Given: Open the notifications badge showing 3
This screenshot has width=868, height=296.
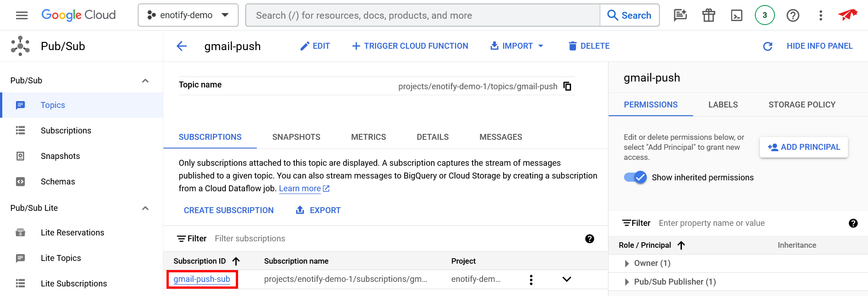Looking at the screenshot, I should [764, 15].
